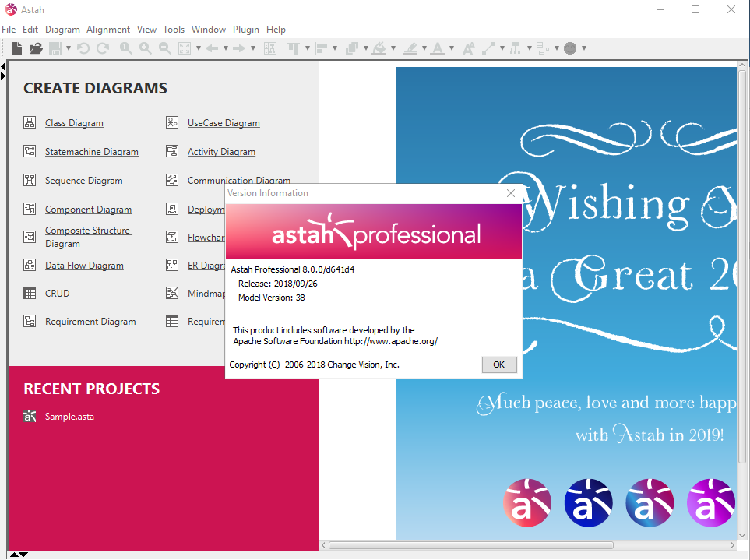750x560 pixels.
Task: Open line color dropdown arrow
Action: pyautogui.click(x=424, y=48)
